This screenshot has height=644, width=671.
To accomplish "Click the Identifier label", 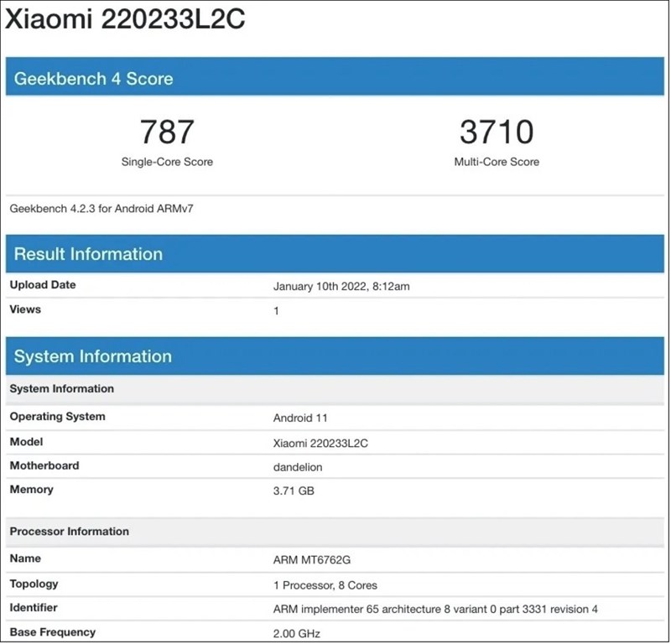I will click(x=34, y=608).
